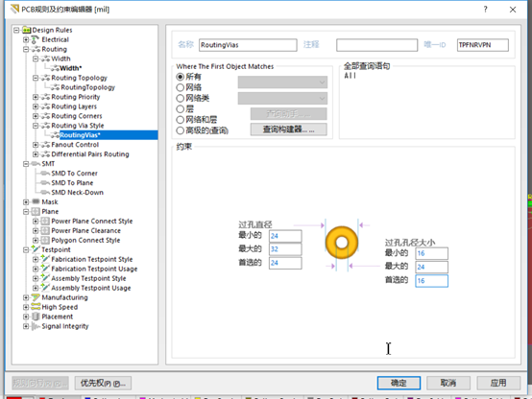Collapse the Routing tree node
This screenshot has width=532, height=399.
(26, 49)
